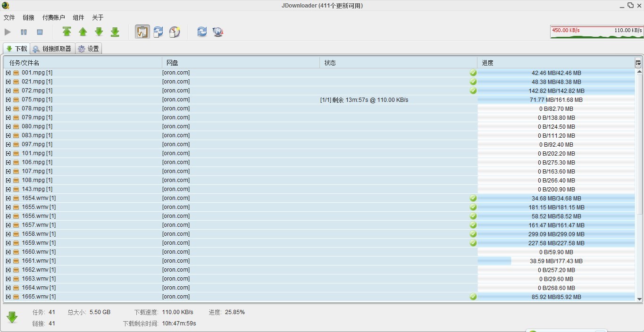Image resolution: width=644 pixels, height=332 pixels.
Task: Open the 链接 menu
Action: click(x=28, y=17)
